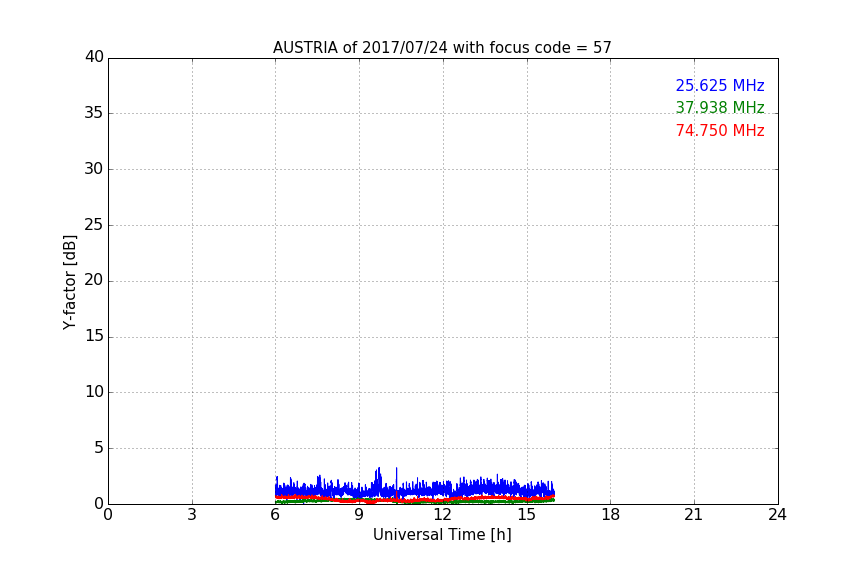Click the x-axis tick label 9
The width and height of the screenshot is (864, 576).
pos(359,515)
